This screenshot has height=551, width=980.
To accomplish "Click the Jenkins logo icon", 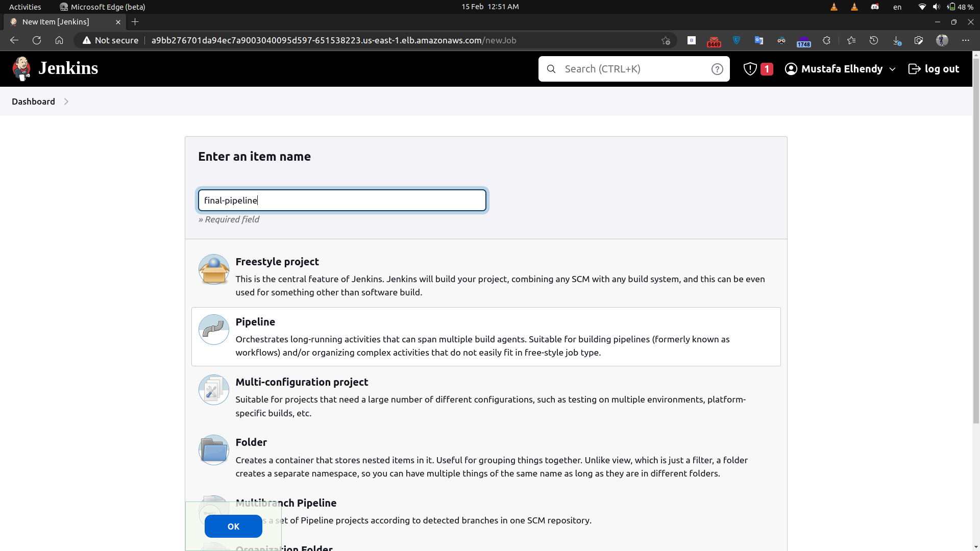I will (21, 68).
